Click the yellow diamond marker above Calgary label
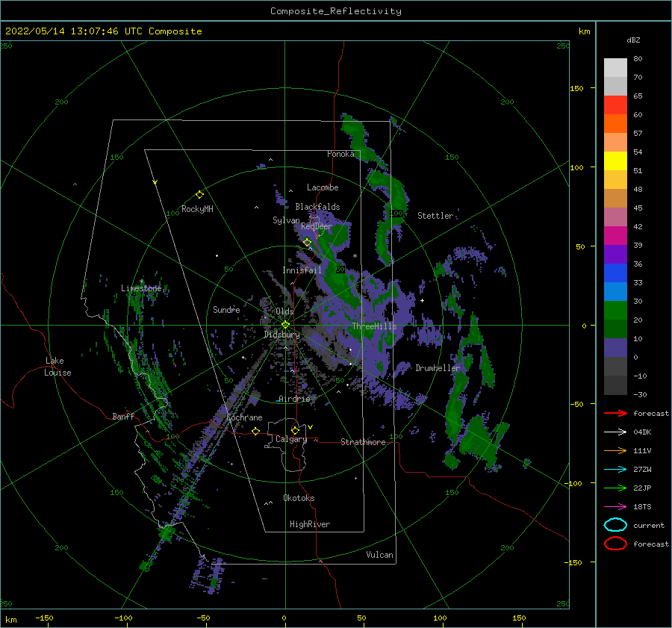Viewport: 672px width, 628px height. [295, 430]
